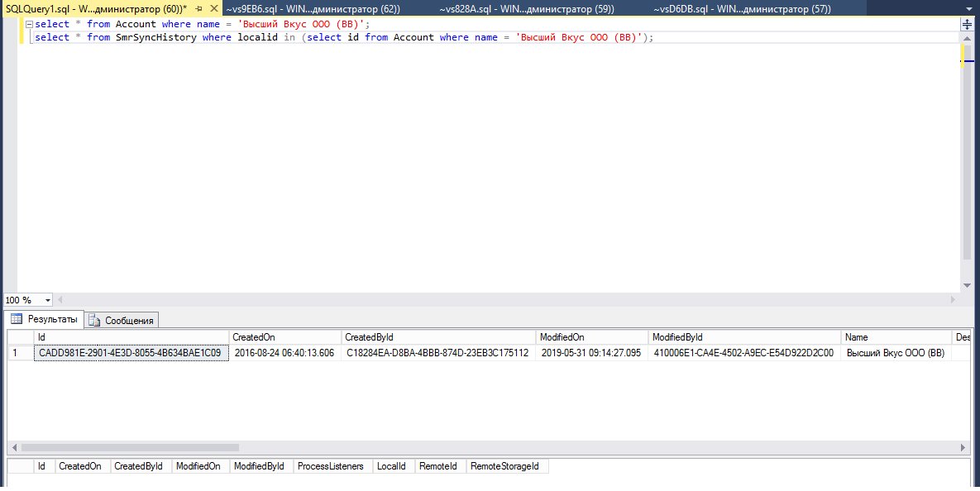Click the editor vertical scroll down arrow
Screen dimensions: 980x491
[x=967, y=285]
